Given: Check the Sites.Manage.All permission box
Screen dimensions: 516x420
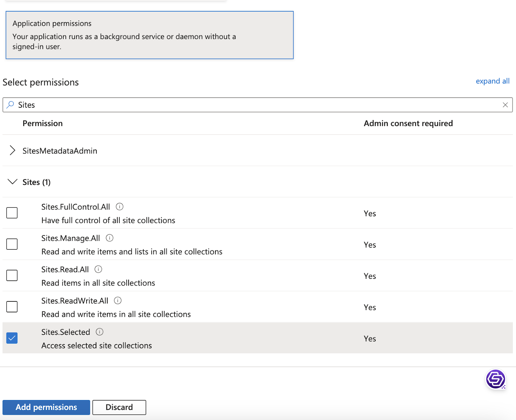Looking at the screenshot, I should (x=12, y=244).
